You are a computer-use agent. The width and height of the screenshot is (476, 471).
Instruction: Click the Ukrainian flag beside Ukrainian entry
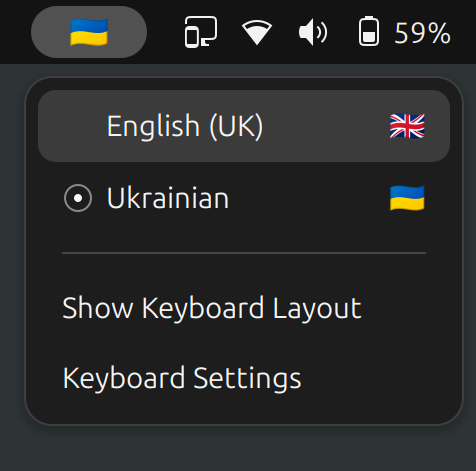point(407,198)
